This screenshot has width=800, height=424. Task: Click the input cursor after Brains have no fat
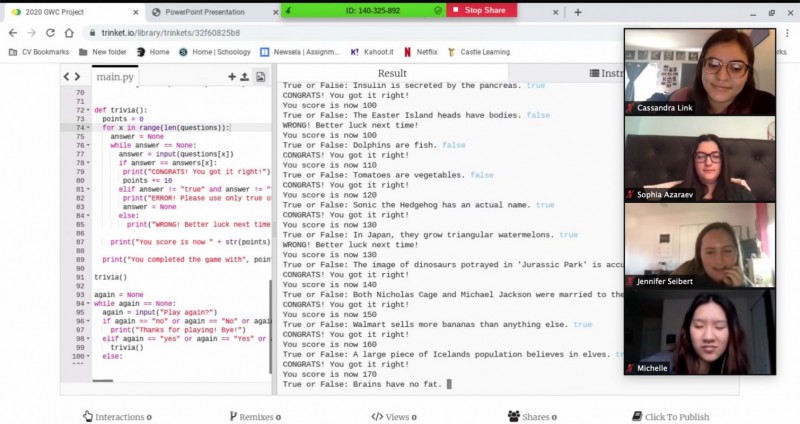(450, 384)
